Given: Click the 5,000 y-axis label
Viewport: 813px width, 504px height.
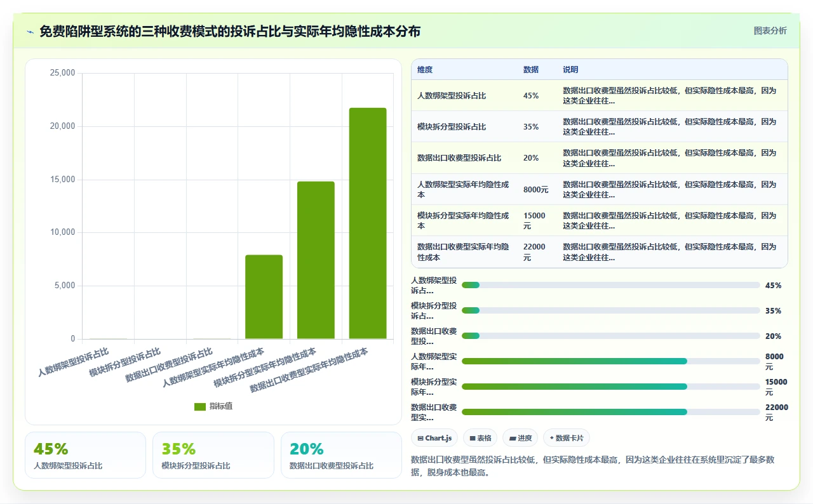Looking at the screenshot, I should coord(65,286).
